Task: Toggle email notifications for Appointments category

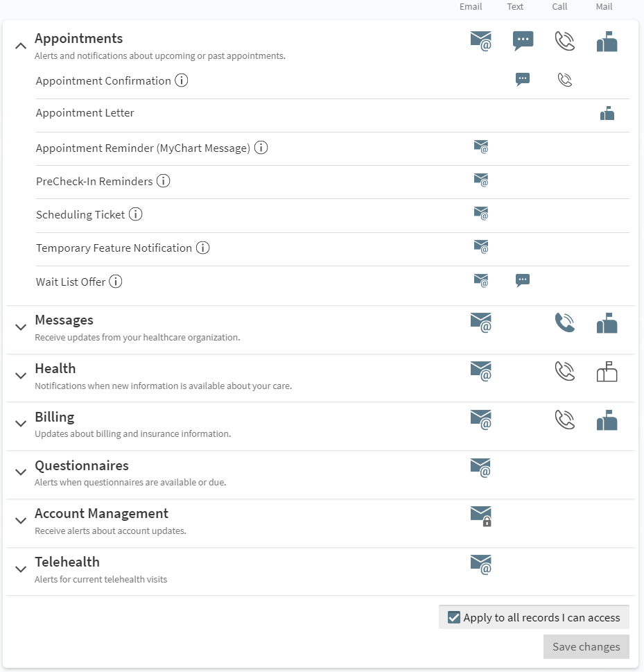Action: [x=480, y=41]
